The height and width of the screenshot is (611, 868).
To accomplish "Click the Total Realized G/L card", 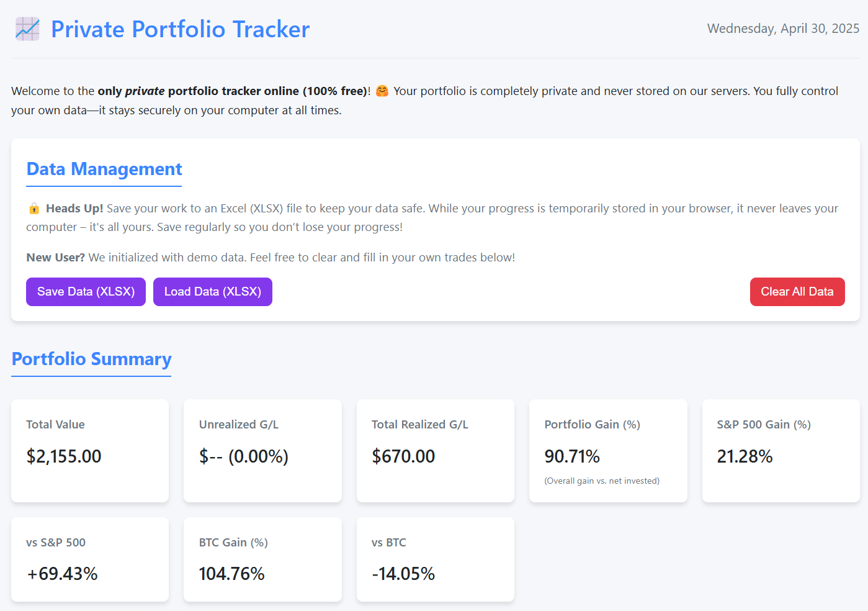I will click(x=435, y=451).
